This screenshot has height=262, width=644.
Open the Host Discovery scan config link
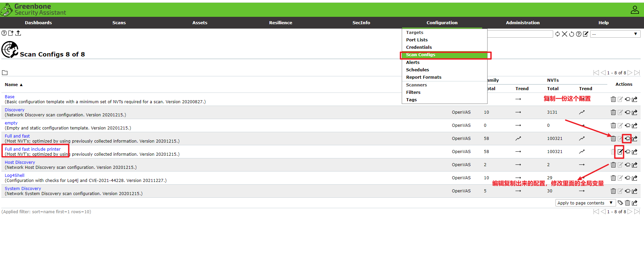coord(20,162)
